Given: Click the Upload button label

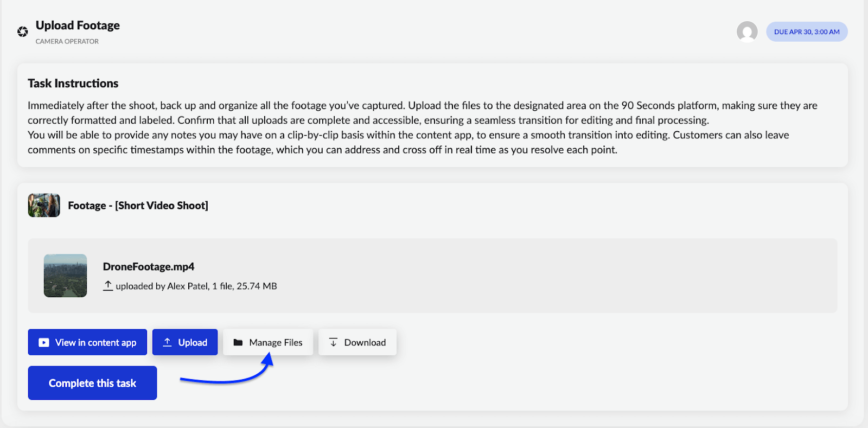Looking at the screenshot, I should pos(193,343).
